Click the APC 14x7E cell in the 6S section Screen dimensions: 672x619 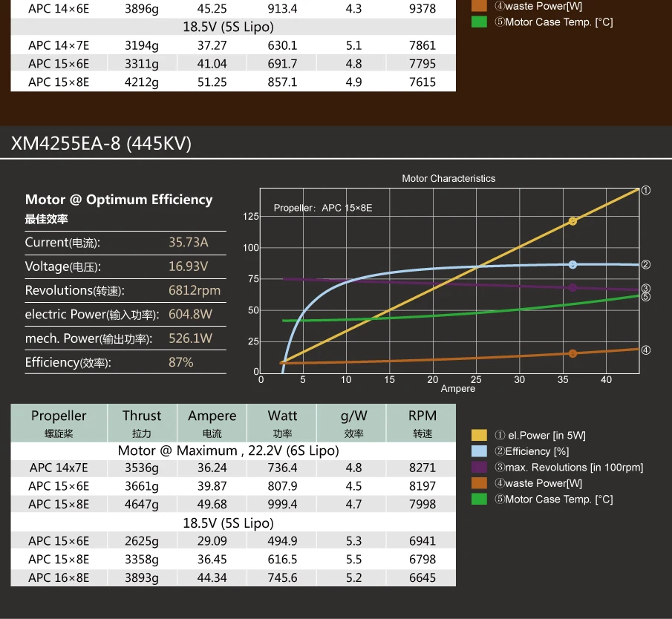(59, 468)
